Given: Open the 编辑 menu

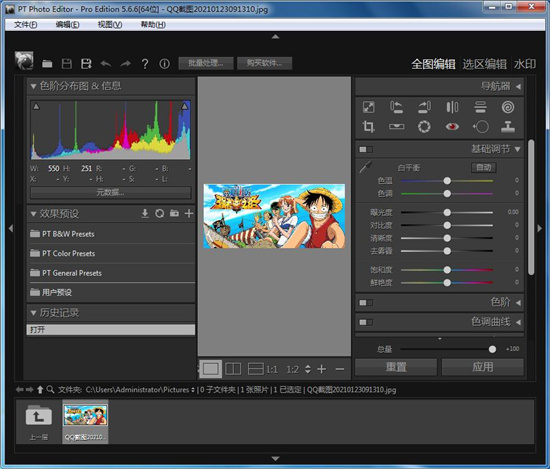Looking at the screenshot, I should coord(67,25).
